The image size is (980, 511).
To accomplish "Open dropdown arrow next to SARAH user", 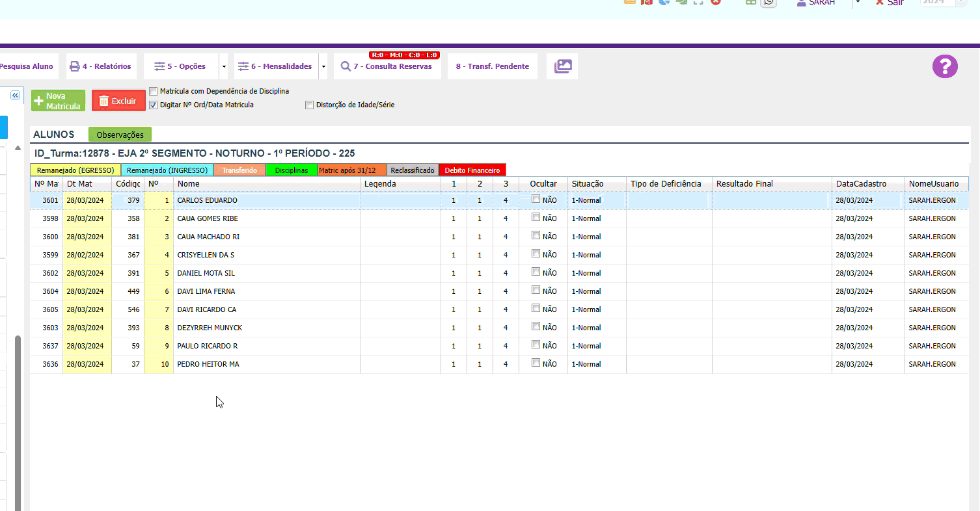I will tap(858, 3).
